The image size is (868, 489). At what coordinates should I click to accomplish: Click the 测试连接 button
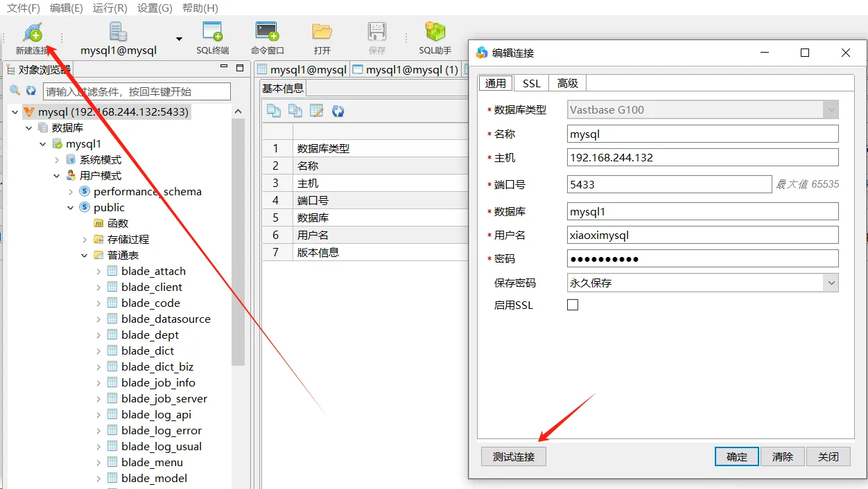click(514, 456)
